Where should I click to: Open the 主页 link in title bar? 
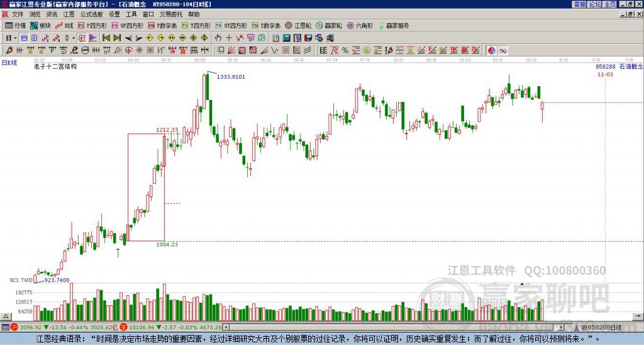[610, 4]
